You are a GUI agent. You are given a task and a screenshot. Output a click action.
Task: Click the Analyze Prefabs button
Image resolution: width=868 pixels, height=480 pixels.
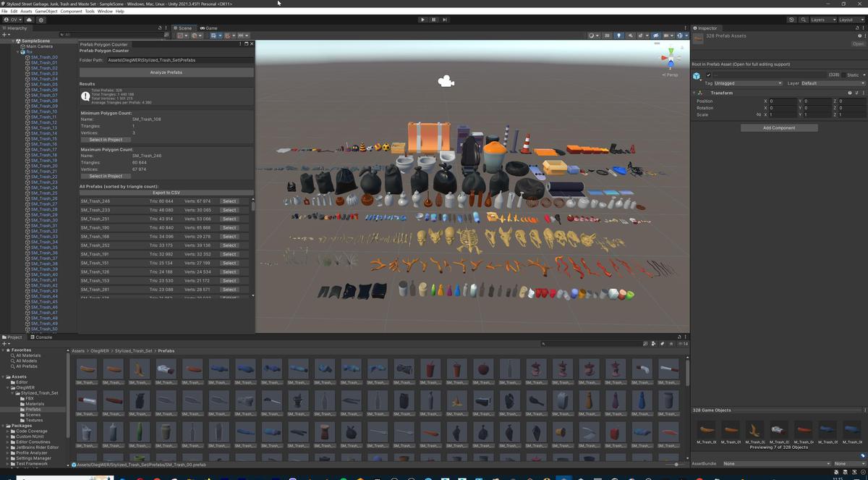click(168, 72)
